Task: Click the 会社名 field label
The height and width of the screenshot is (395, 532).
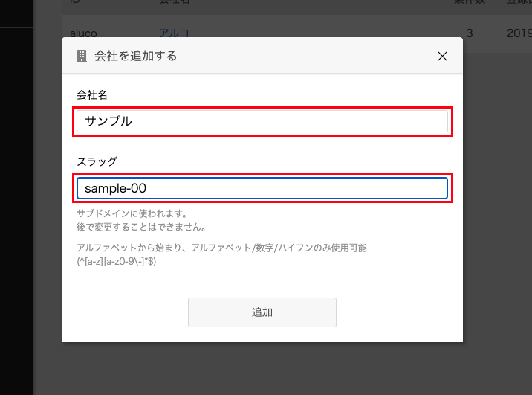Action: tap(92, 95)
